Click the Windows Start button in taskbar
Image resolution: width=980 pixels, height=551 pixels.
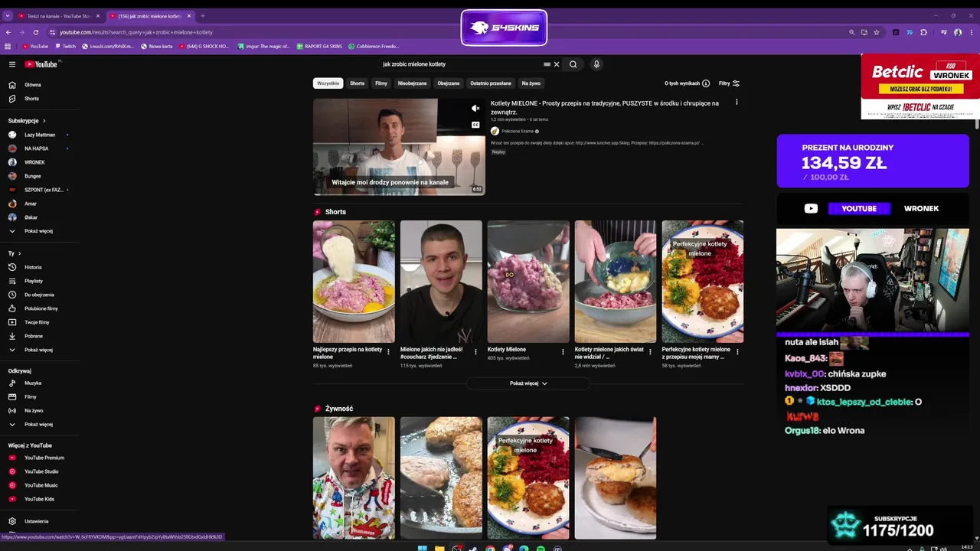(422, 548)
